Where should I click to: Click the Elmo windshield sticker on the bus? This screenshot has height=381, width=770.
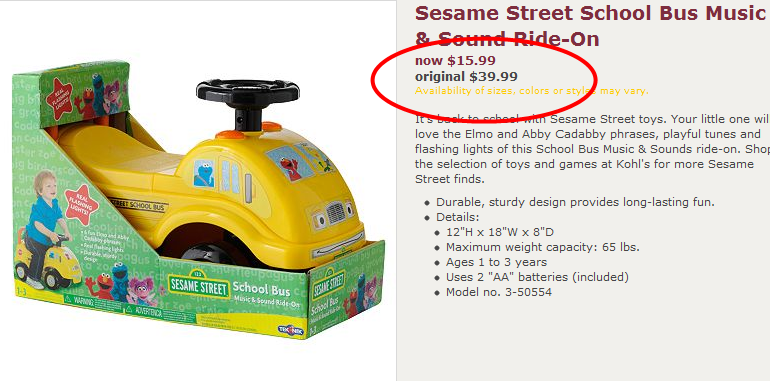click(x=291, y=163)
